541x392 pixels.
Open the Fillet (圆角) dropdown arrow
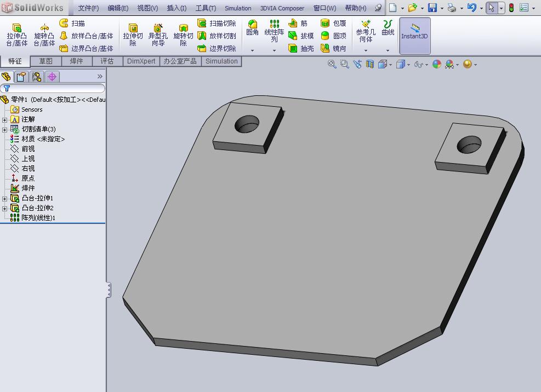(x=252, y=50)
